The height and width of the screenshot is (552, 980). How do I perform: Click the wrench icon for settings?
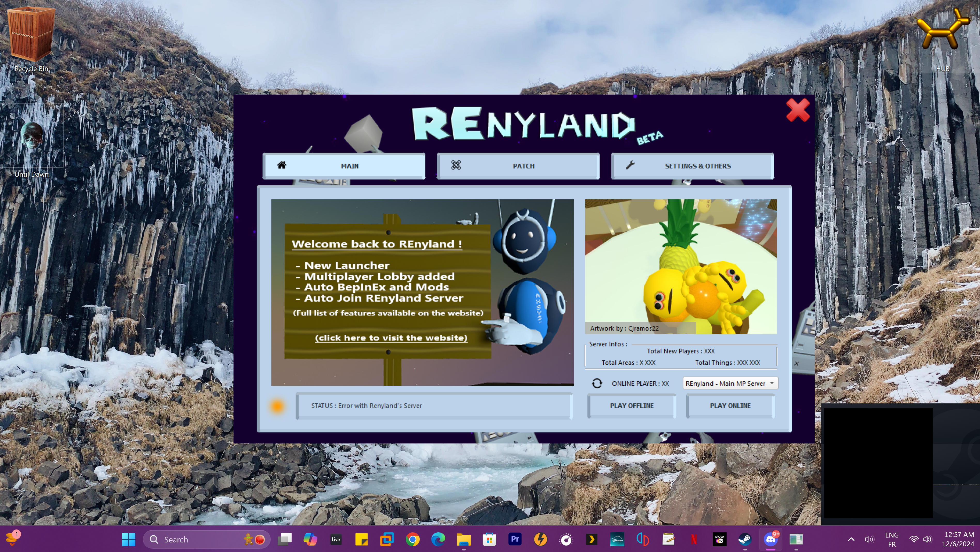coord(630,165)
